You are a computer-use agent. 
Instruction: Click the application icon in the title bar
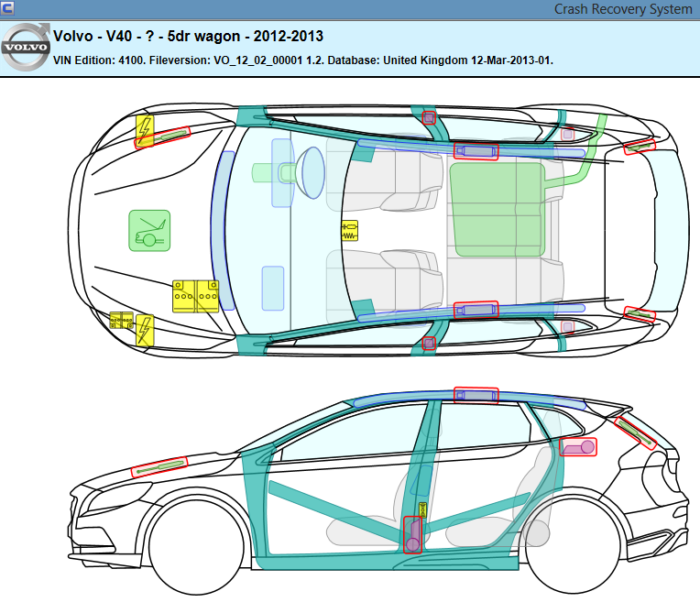[x=7, y=7]
